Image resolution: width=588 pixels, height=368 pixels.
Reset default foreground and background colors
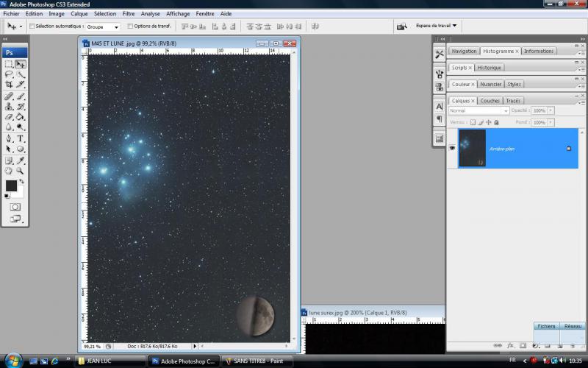7,196
